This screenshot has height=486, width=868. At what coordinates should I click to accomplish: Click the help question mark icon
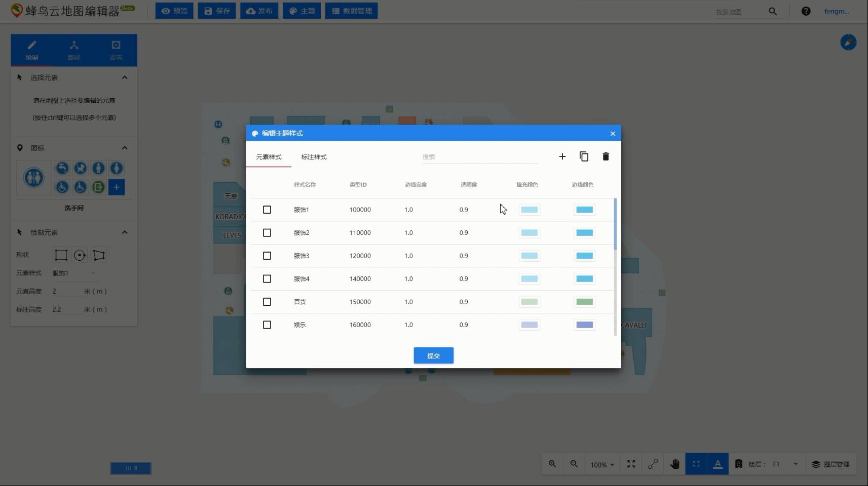pos(806,11)
